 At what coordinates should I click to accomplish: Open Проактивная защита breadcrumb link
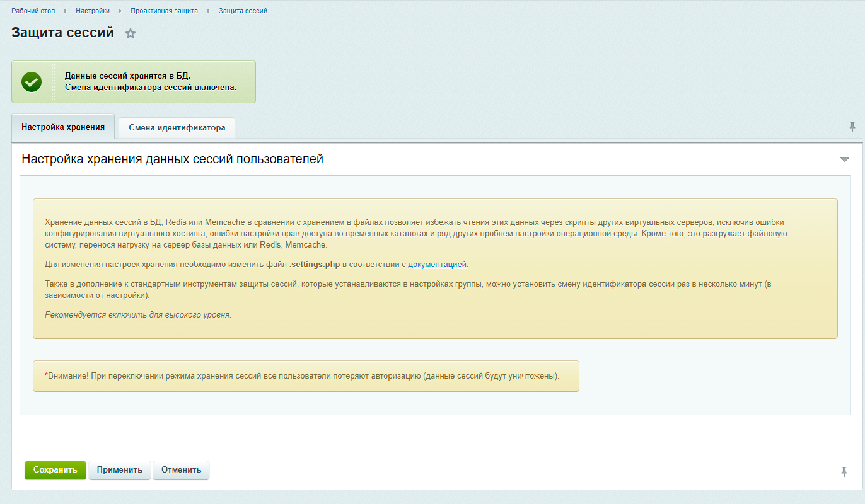coord(164,11)
